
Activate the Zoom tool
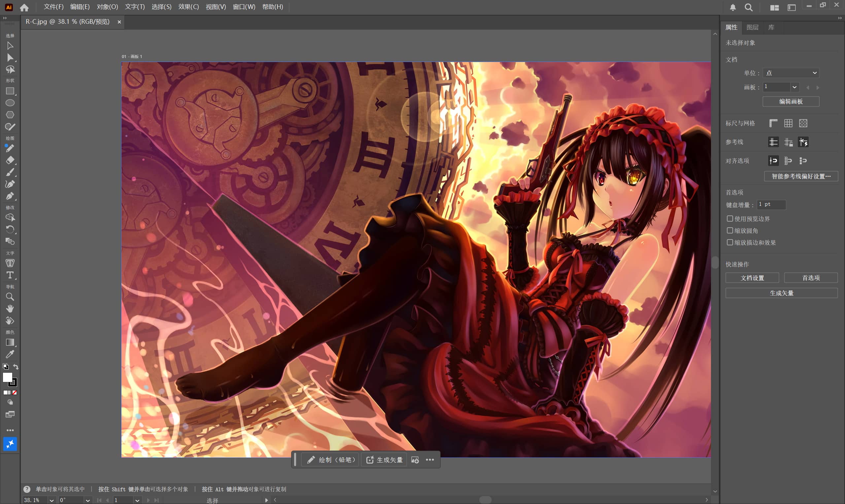10,297
